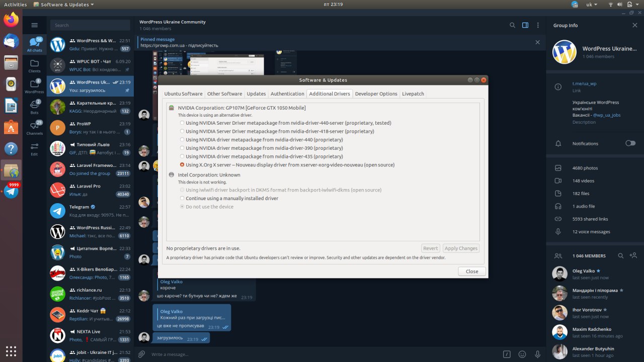The height and width of the screenshot is (362, 644).
Task: Select Nouveau open source display driver
Action: pyautogui.click(x=287, y=165)
